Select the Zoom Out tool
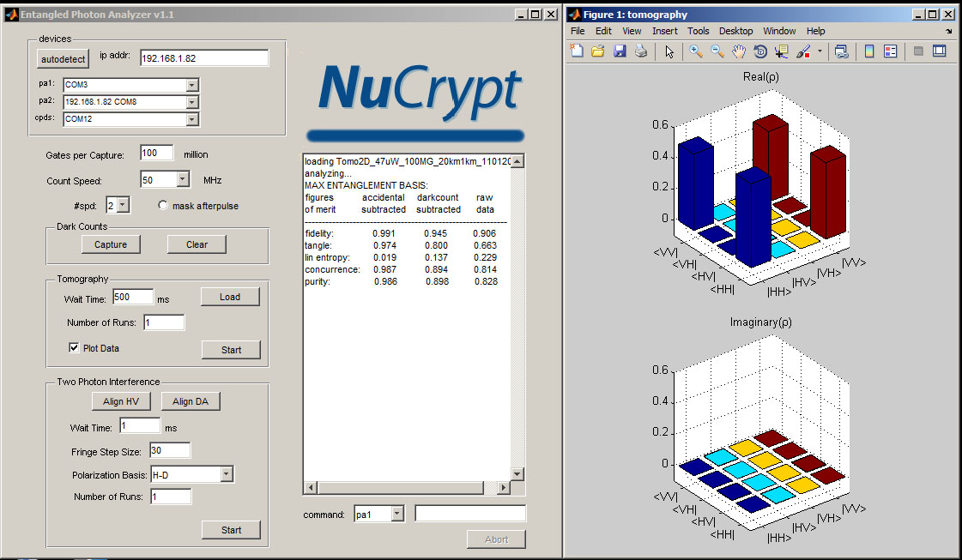 pos(717,51)
